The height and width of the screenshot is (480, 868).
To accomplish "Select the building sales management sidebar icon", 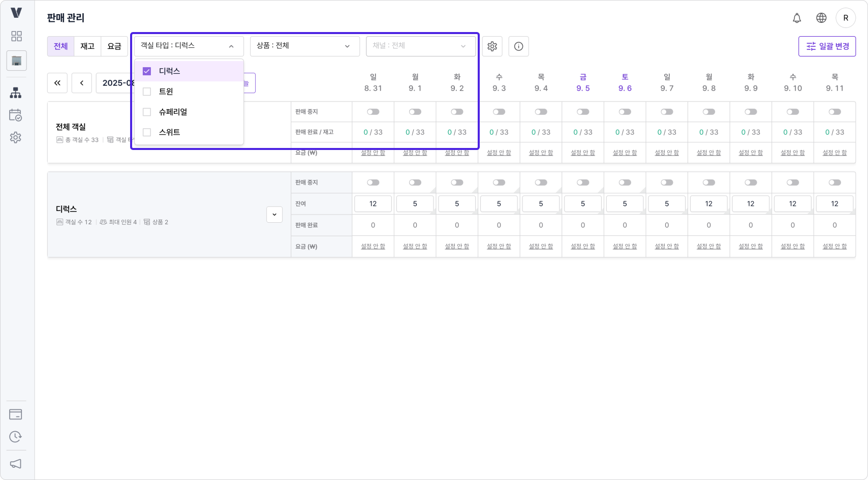I will tap(16, 61).
